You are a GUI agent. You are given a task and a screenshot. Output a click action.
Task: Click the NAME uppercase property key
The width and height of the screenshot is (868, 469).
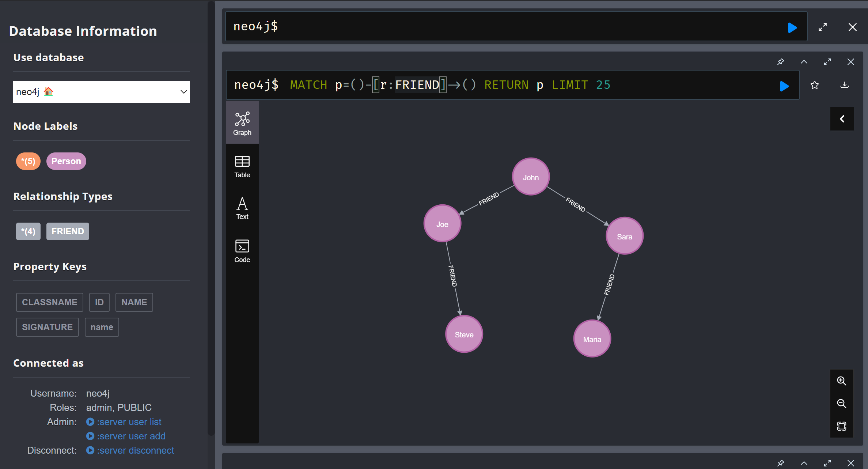pyautogui.click(x=134, y=302)
